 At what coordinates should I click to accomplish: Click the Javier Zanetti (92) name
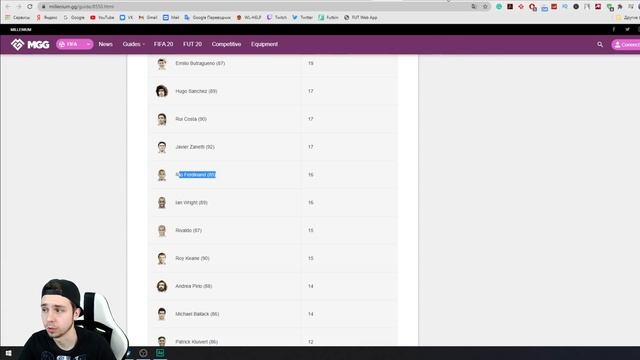[195, 147]
